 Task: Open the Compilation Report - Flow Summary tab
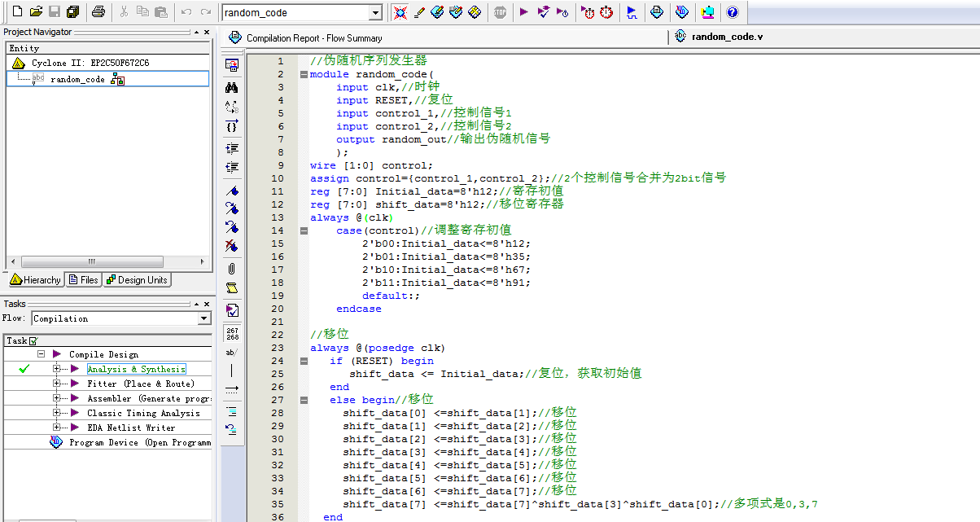(313, 38)
